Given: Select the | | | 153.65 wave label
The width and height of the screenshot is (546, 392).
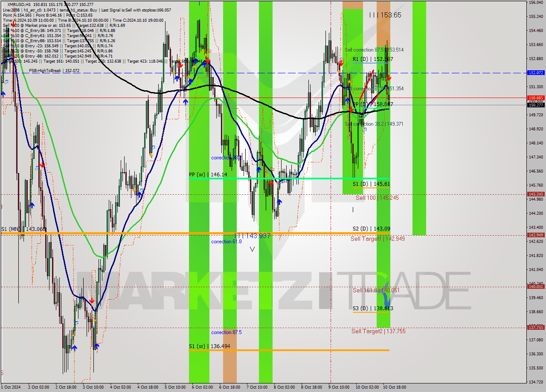Looking at the screenshot, I should tap(385, 15).
